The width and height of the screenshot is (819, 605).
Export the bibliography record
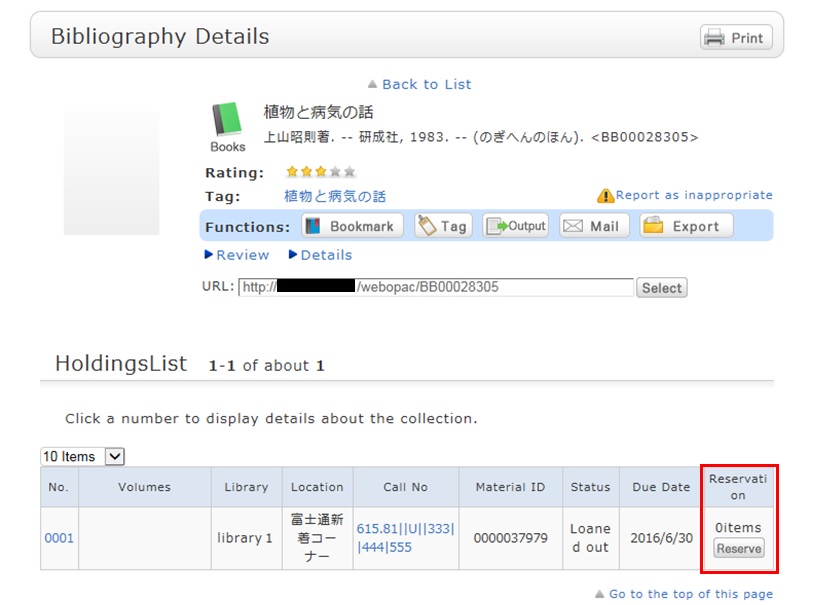(x=686, y=226)
